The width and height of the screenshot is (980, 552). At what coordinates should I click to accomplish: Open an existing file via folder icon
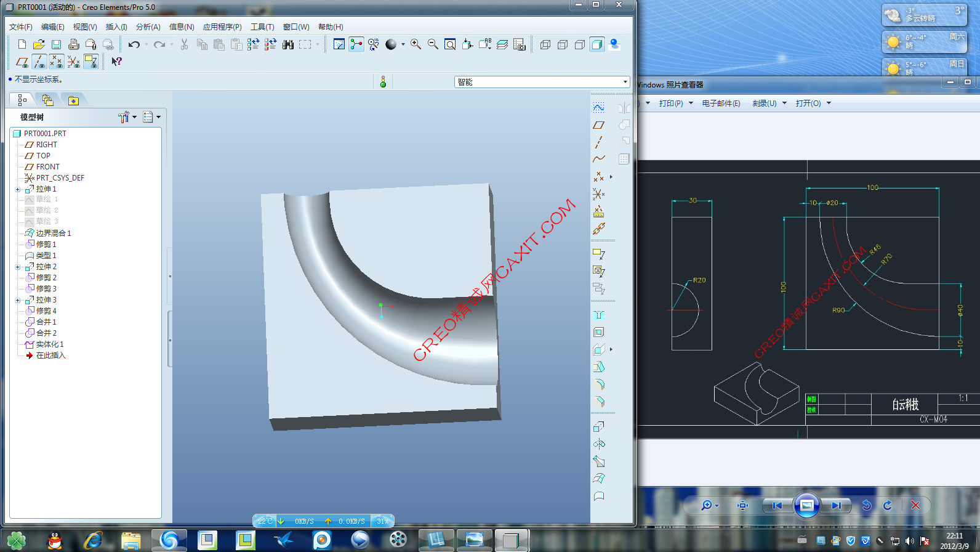coord(39,44)
